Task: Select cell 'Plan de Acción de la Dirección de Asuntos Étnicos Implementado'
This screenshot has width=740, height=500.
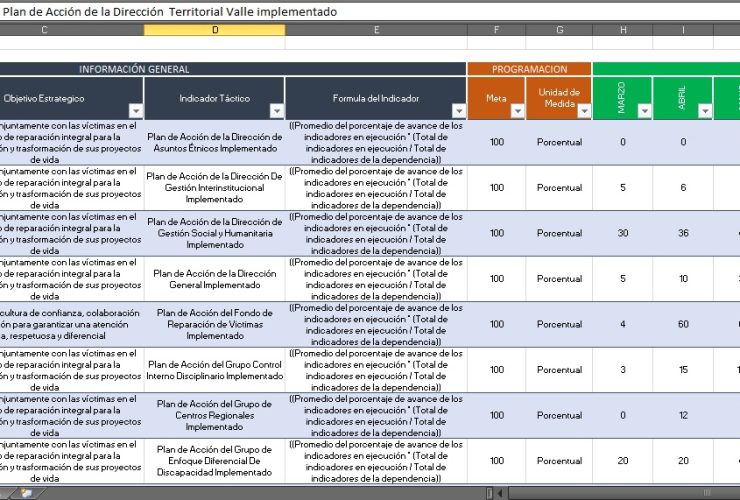Action: pos(215,142)
